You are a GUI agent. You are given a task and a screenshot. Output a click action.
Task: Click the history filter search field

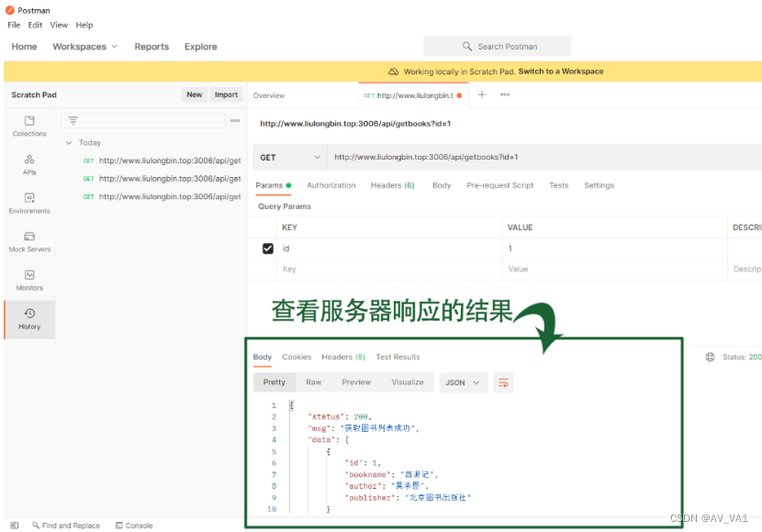tap(143, 120)
